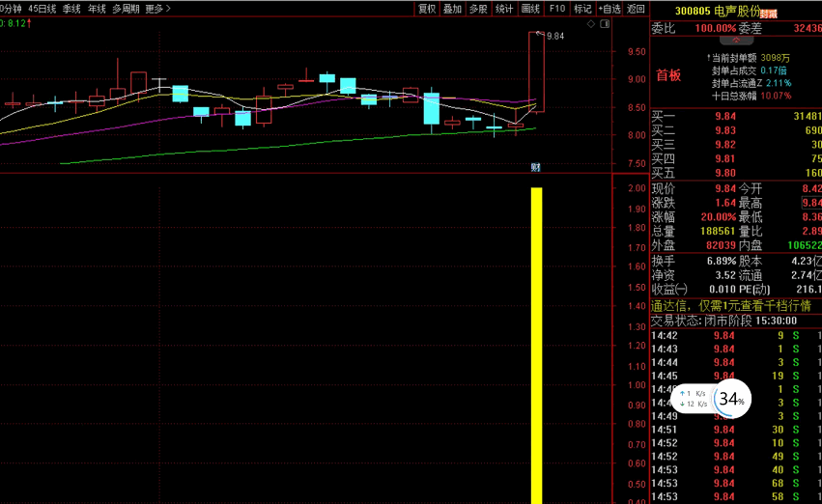822x504 pixels.
Task: Select the 14:53 trade row with volume 68
Action: (x=736, y=484)
